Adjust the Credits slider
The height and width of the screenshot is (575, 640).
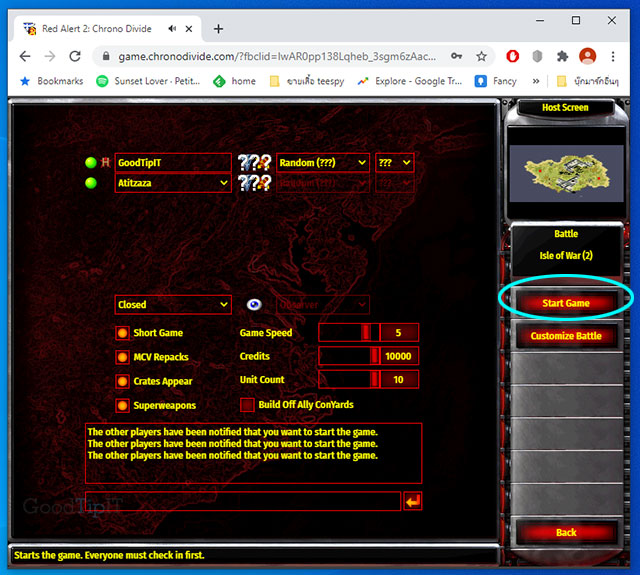tap(349, 356)
